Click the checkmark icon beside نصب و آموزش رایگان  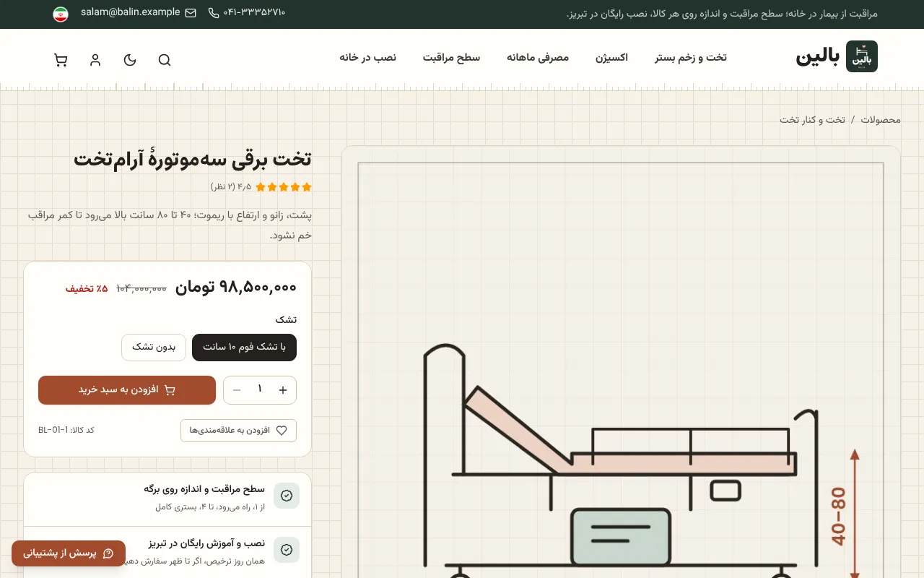[287, 550]
